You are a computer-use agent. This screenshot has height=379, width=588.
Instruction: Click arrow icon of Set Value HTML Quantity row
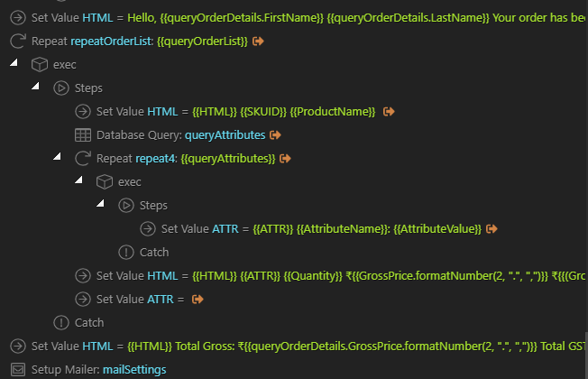(x=83, y=276)
